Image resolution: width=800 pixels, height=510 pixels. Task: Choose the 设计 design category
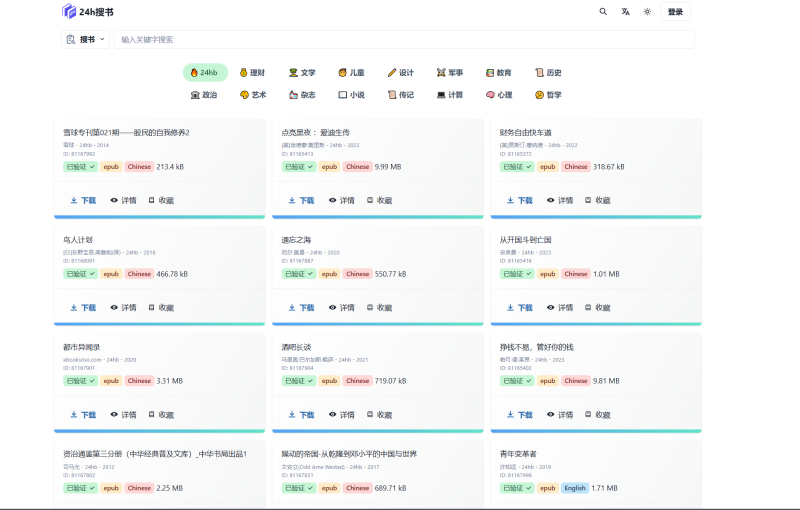click(400, 73)
